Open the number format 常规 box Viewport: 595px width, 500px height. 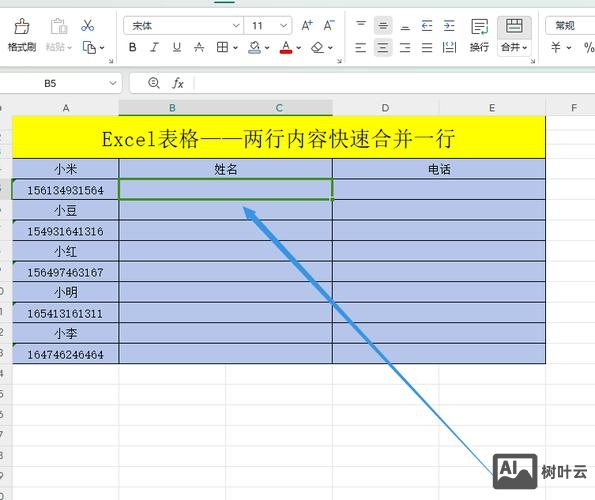point(570,26)
